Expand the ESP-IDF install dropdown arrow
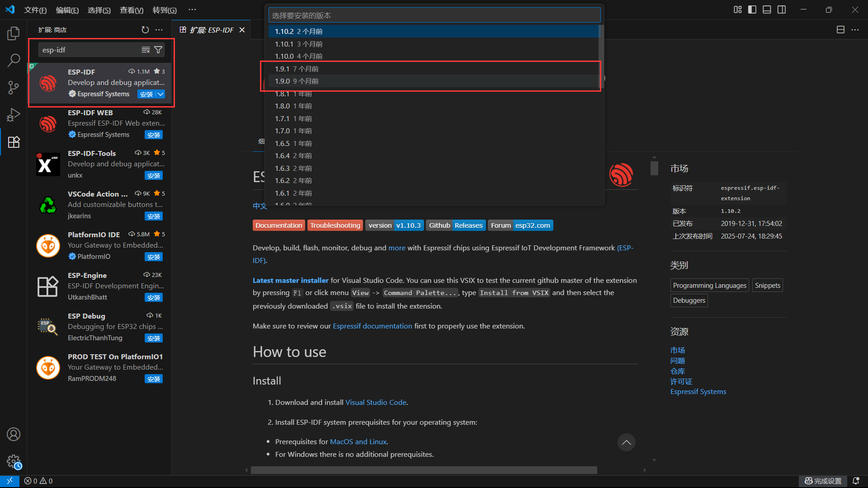868x488 pixels. (x=160, y=94)
